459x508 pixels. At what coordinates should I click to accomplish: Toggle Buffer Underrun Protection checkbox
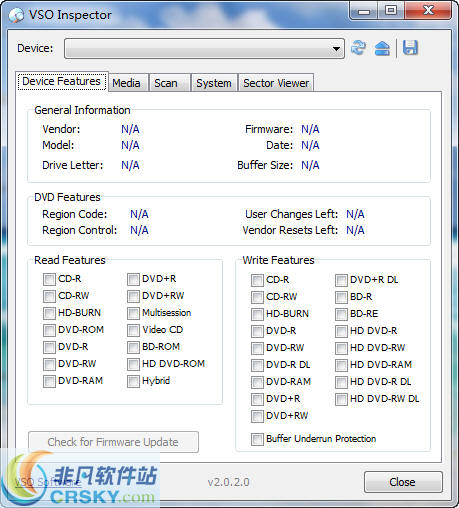pos(257,439)
